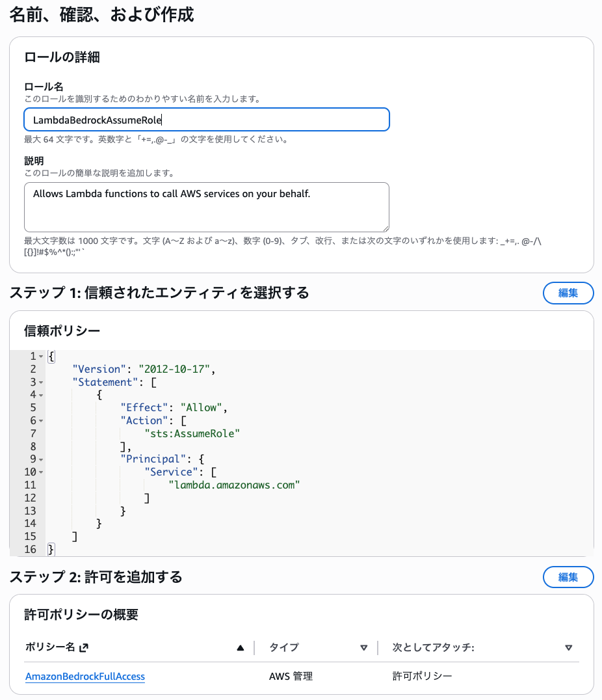This screenshot has width=602, height=700.
Task: Collapse the Action array fold arrow on line 6
Action: tap(40, 420)
